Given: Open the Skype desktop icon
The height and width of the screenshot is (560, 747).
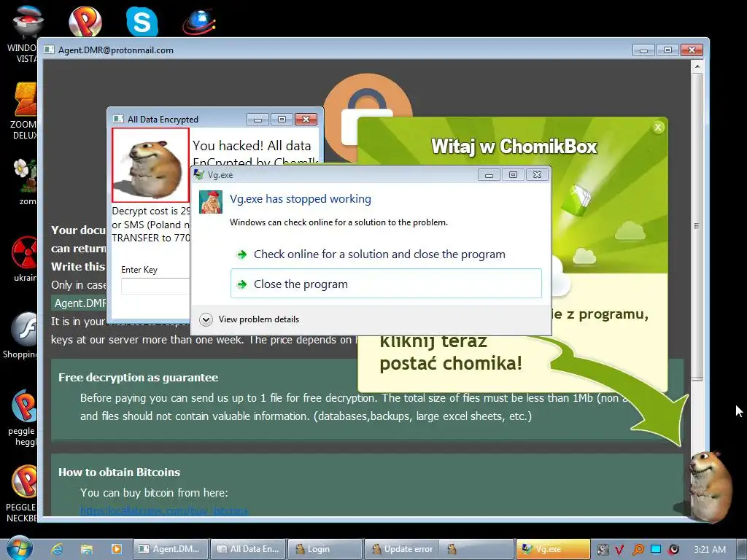Looking at the screenshot, I should [x=142, y=21].
